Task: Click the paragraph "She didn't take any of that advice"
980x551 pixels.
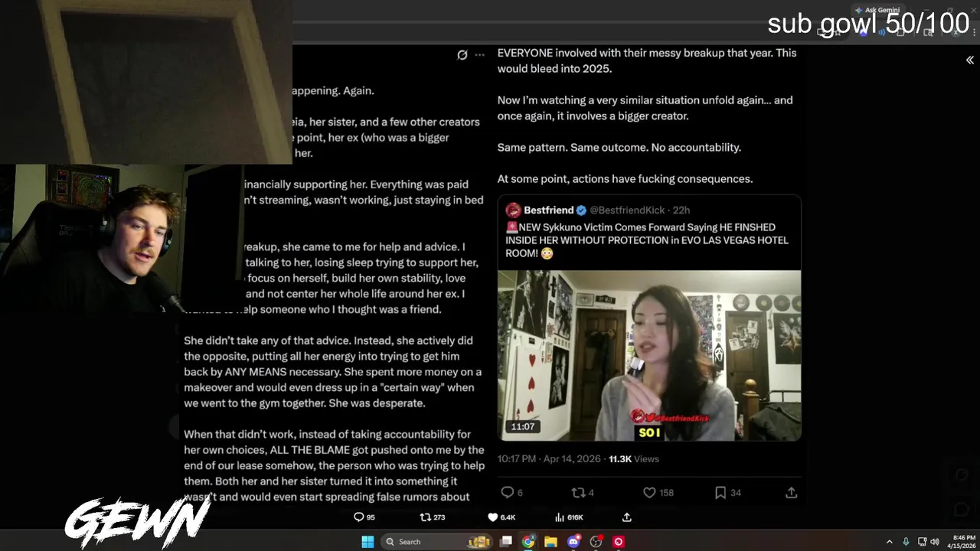Action: pos(333,372)
